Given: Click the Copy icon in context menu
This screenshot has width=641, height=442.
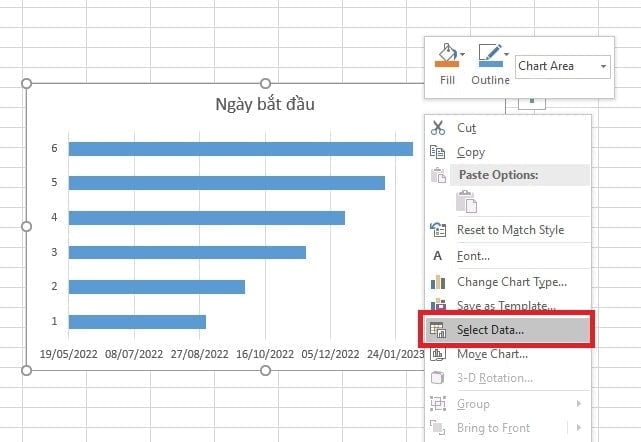Looking at the screenshot, I should 437,152.
